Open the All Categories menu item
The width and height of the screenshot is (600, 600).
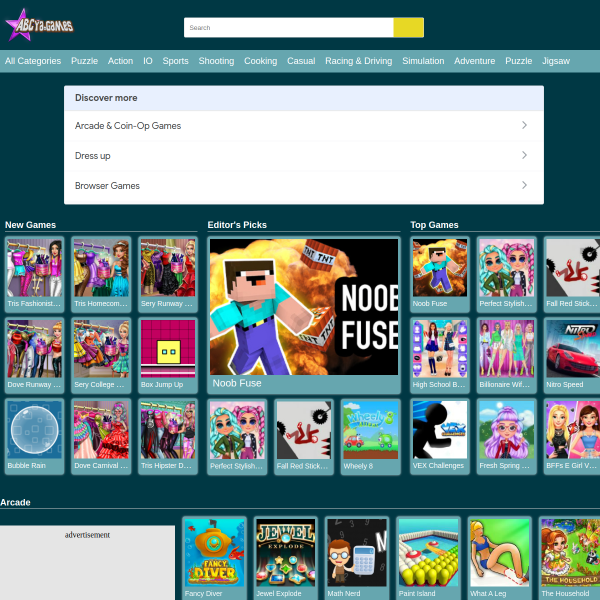click(33, 61)
